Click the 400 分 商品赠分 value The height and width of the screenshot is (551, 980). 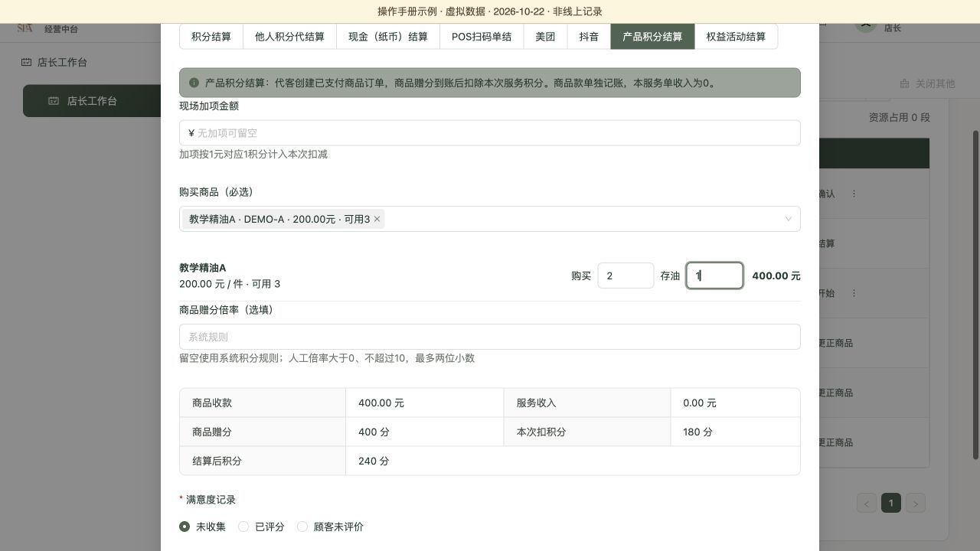click(x=374, y=432)
